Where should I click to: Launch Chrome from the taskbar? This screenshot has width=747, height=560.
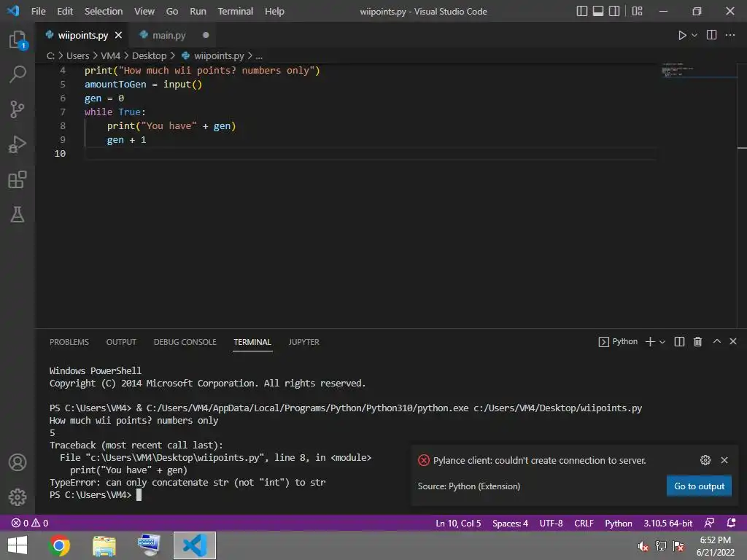click(59, 545)
